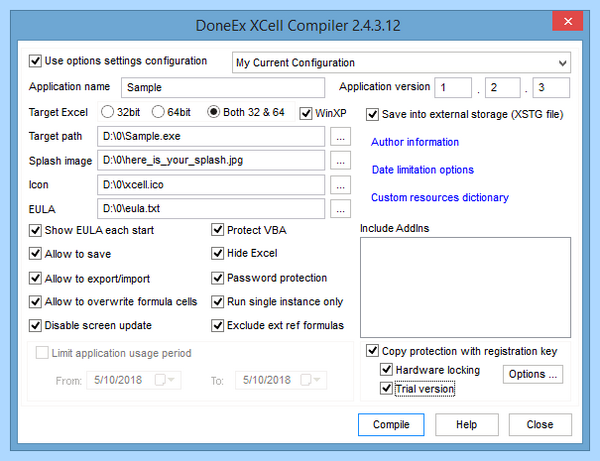This screenshot has width=600, height=461.
Task: Toggle Show EULA each start checkbox
Action: pos(35,230)
